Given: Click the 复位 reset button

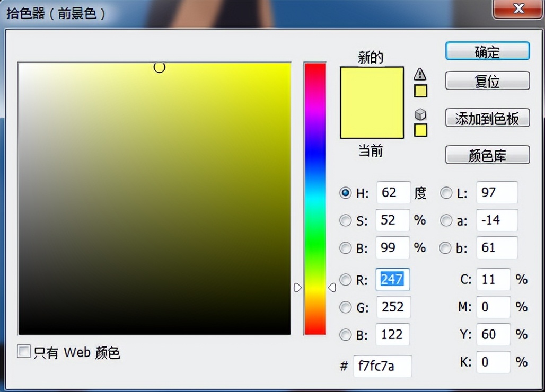Looking at the screenshot, I should (x=487, y=81).
